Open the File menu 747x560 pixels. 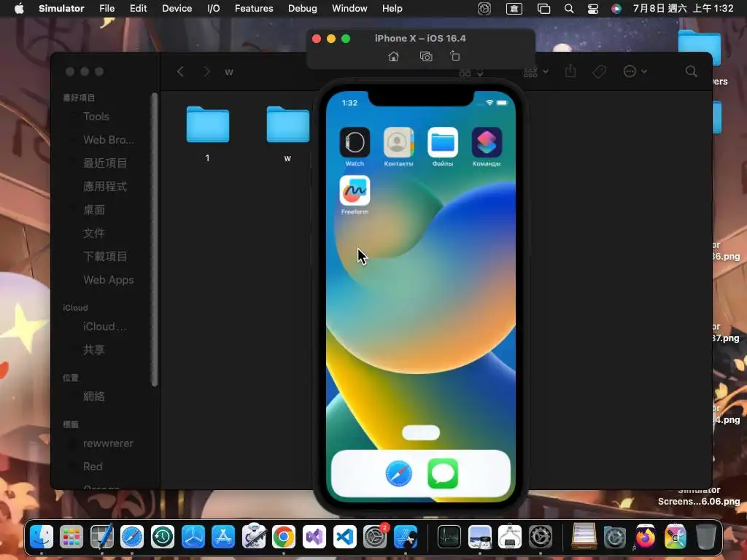[107, 8]
